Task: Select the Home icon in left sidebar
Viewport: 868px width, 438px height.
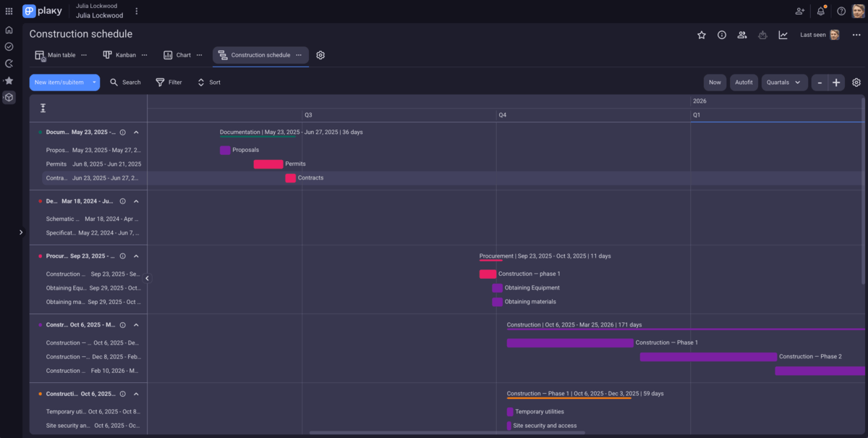Action: pos(9,30)
